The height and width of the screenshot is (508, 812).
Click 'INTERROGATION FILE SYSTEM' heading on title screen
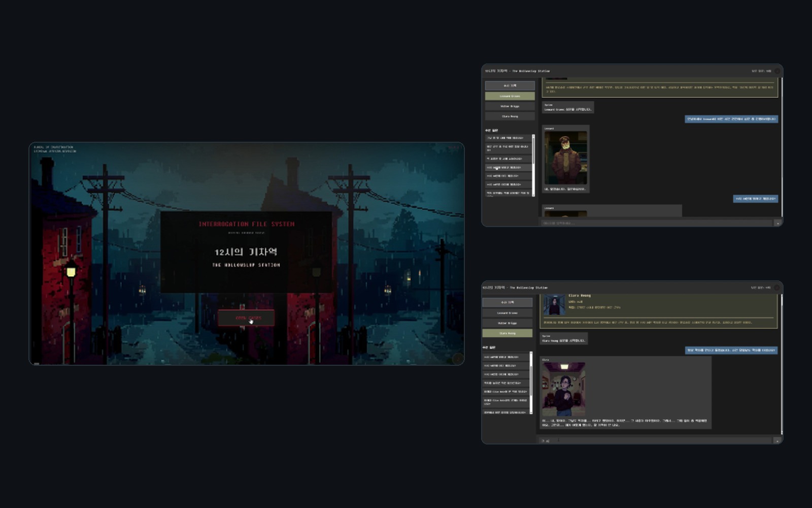pyautogui.click(x=246, y=224)
